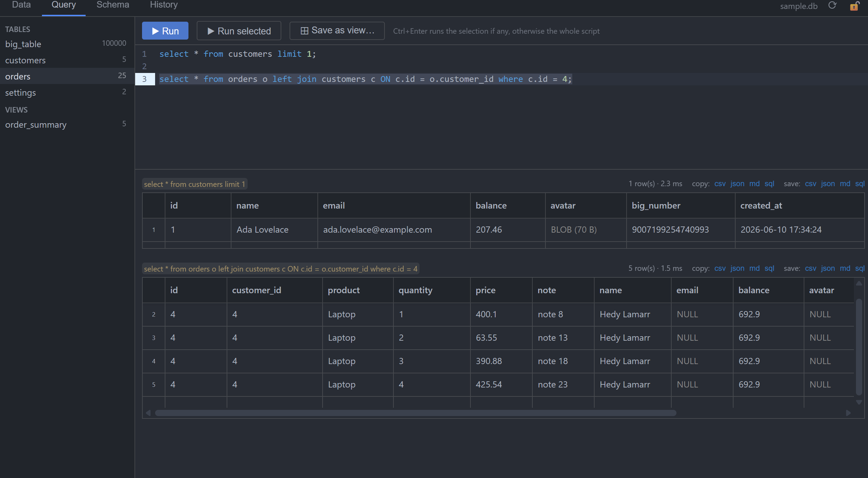Click the big_number column header
The width and height of the screenshot is (868, 478).
[680, 205]
